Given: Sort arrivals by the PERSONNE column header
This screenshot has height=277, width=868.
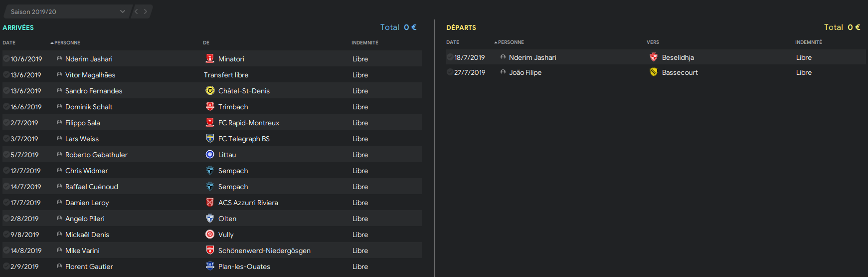Looking at the screenshot, I should click(67, 43).
